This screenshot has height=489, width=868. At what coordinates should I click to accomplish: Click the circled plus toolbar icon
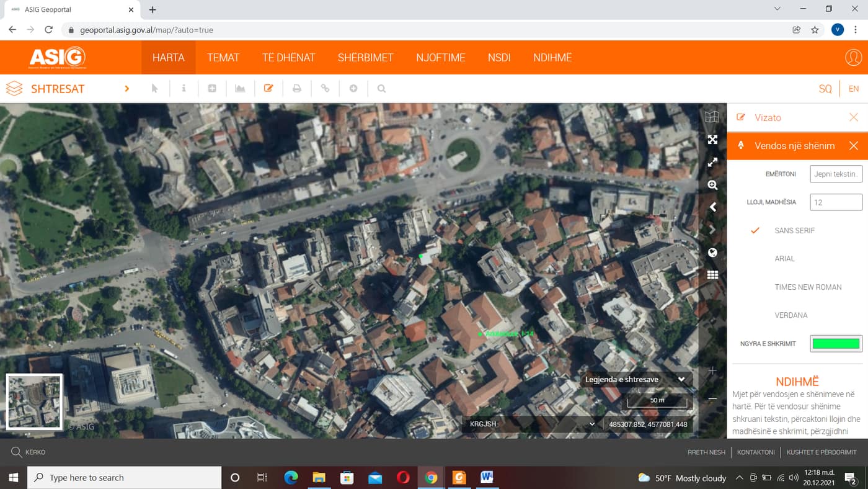tap(353, 89)
